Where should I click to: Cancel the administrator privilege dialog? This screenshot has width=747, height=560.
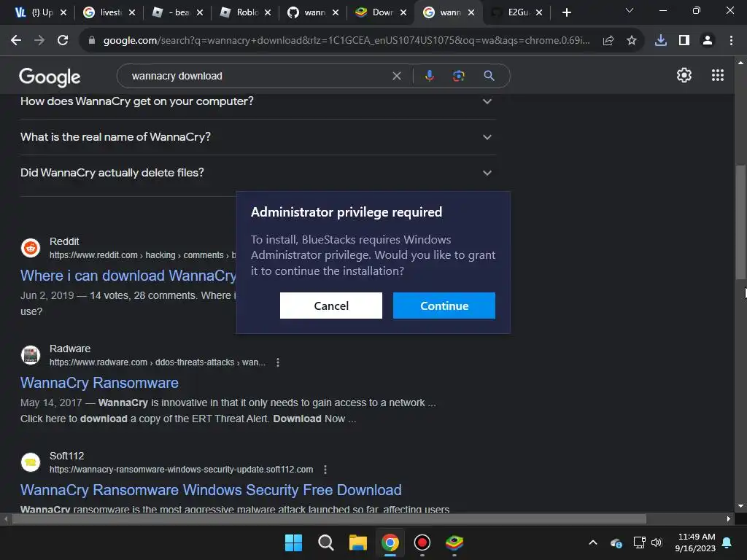point(331,306)
